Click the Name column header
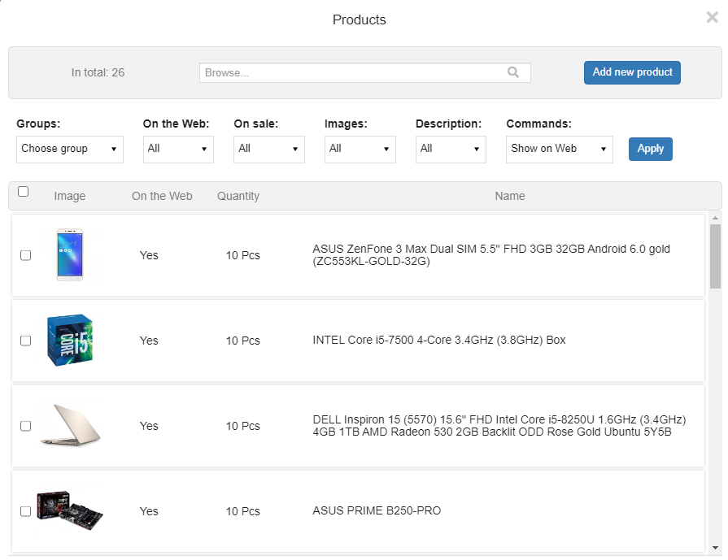The image size is (728, 560). [x=510, y=196]
